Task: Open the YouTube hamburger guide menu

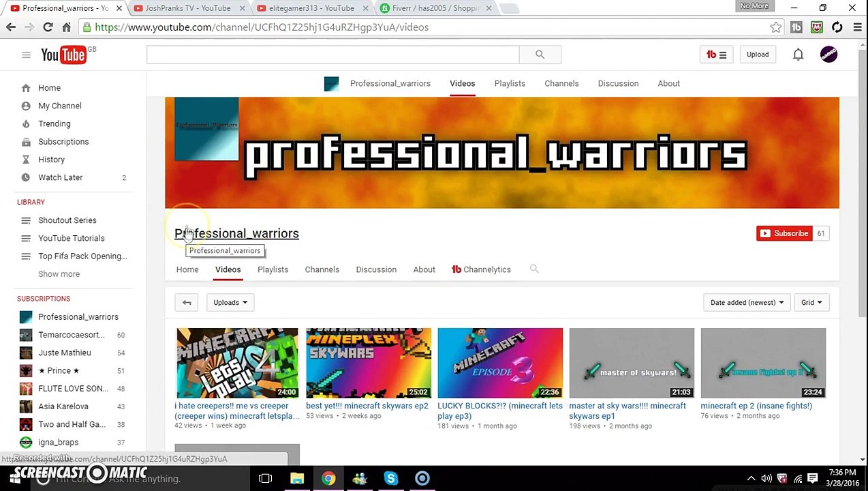Action: point(26,55)
